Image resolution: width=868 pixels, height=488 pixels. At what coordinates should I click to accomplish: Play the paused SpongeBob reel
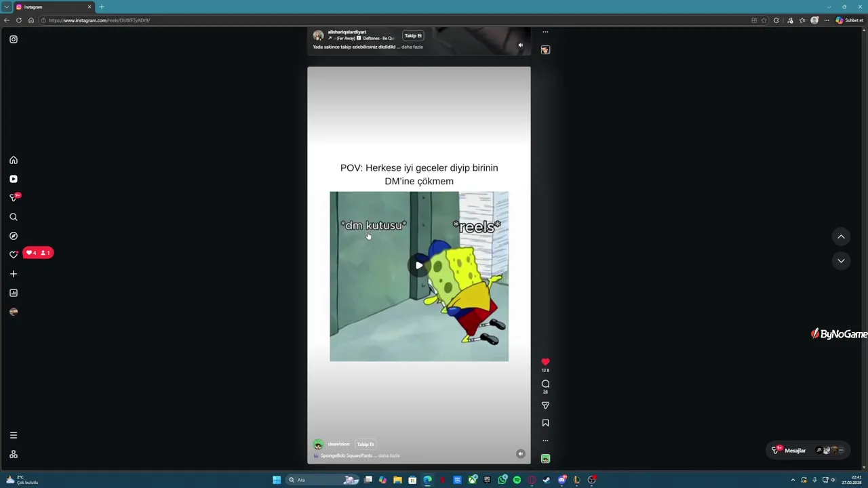pyautogui.click(x=419, y=265)
